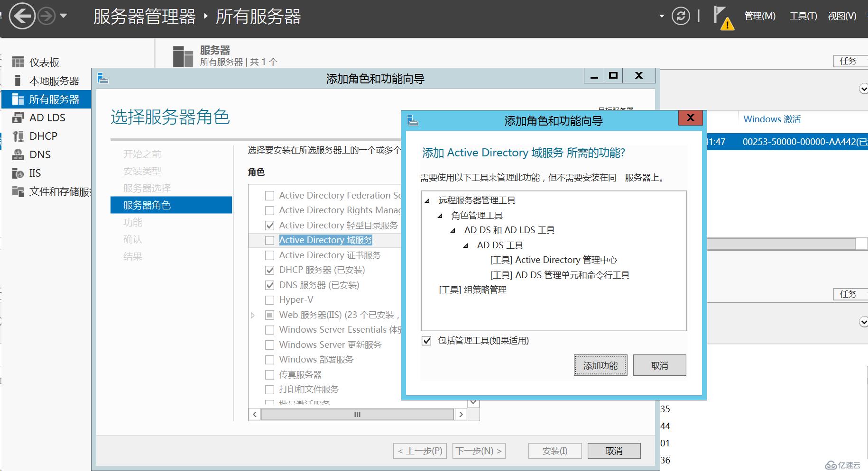Select [工具] Active Directory 管理中心 entry

click(x=553, y=260)
